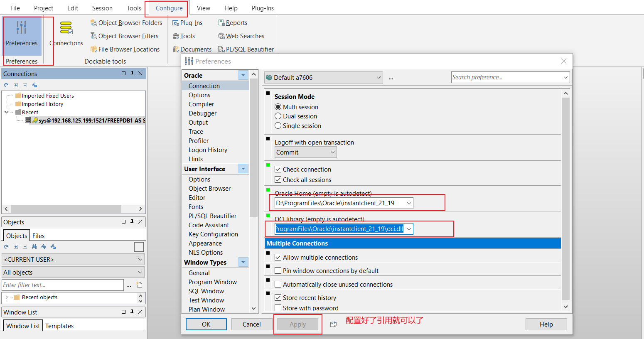The width and height of the screenshot is (644, 339).
Task: Open the Configure menu tab
Action: click(169, 8)
